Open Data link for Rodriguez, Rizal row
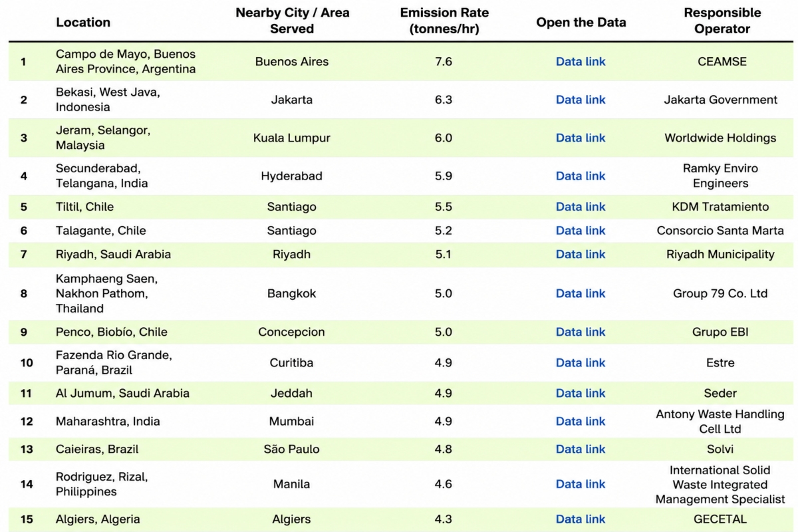This screenshot has height=532, width=798. point(581,484)
